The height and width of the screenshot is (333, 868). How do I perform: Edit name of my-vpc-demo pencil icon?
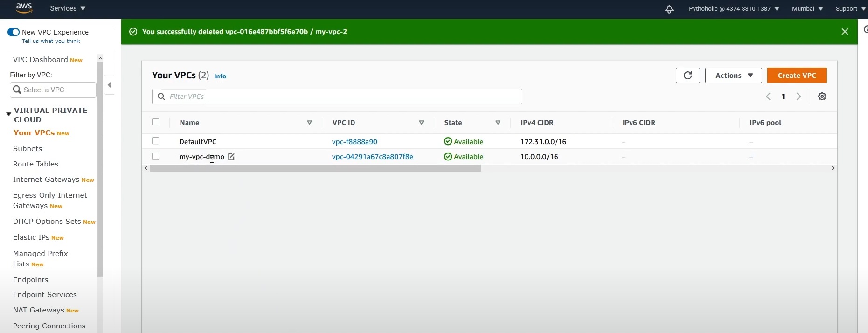pyautogui.click(x=231, y=157)
